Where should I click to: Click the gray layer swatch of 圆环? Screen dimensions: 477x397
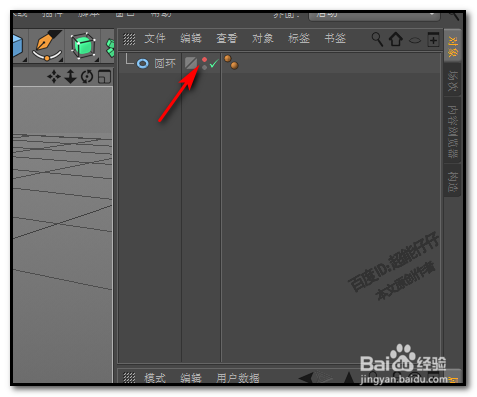(191, 63)
